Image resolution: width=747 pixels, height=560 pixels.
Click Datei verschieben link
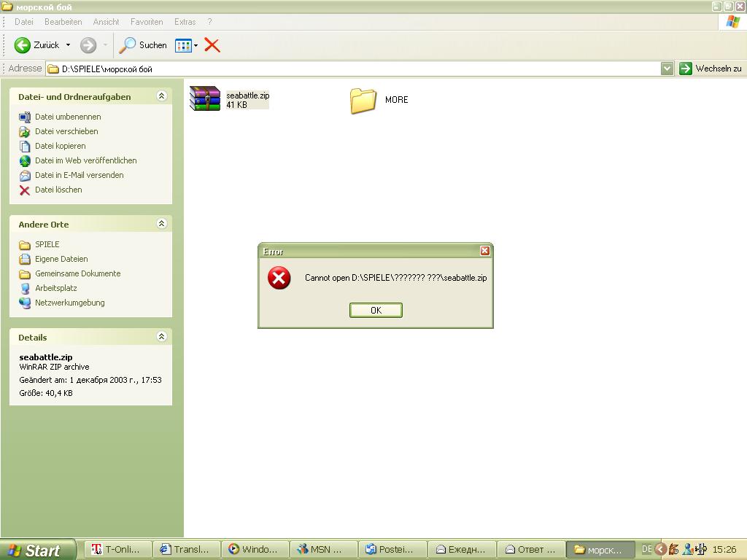(x=66, y=131)
